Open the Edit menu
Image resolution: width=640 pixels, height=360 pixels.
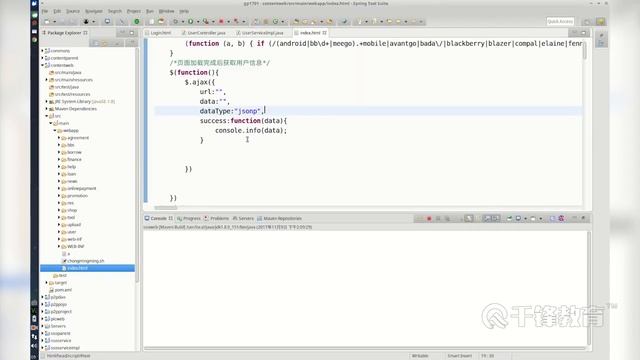57,11
